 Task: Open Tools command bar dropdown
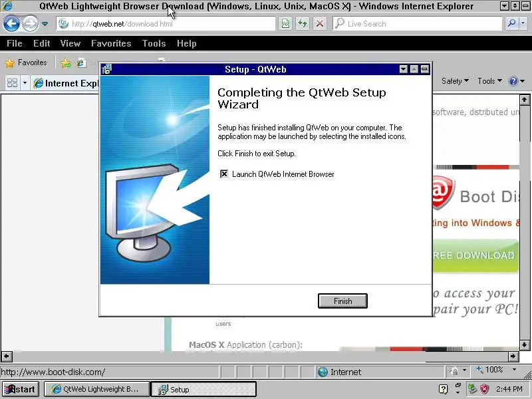pos(489,81)
